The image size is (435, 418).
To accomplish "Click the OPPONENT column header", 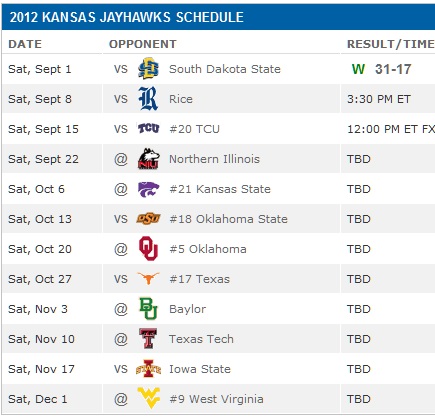I will point(143,44).
